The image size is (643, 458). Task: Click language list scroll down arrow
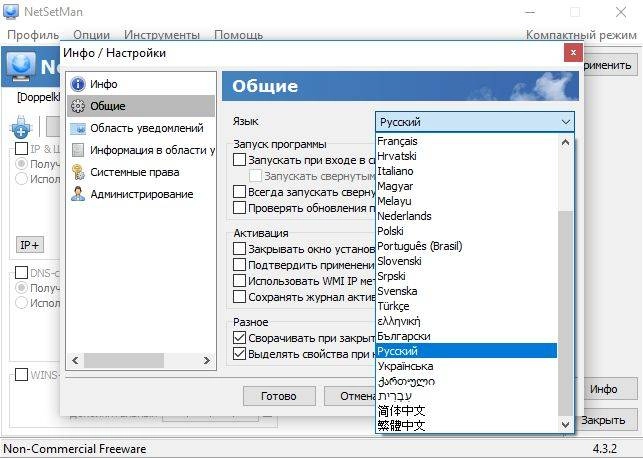565,424
